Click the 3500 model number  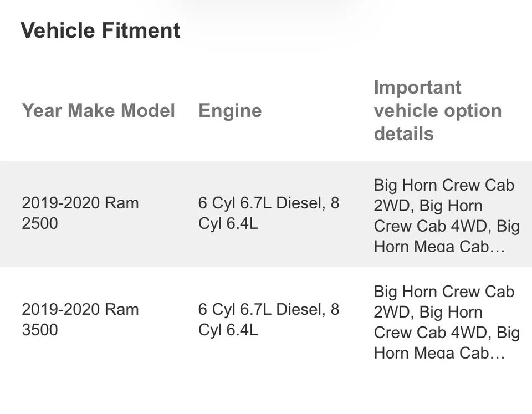[40, 330]
